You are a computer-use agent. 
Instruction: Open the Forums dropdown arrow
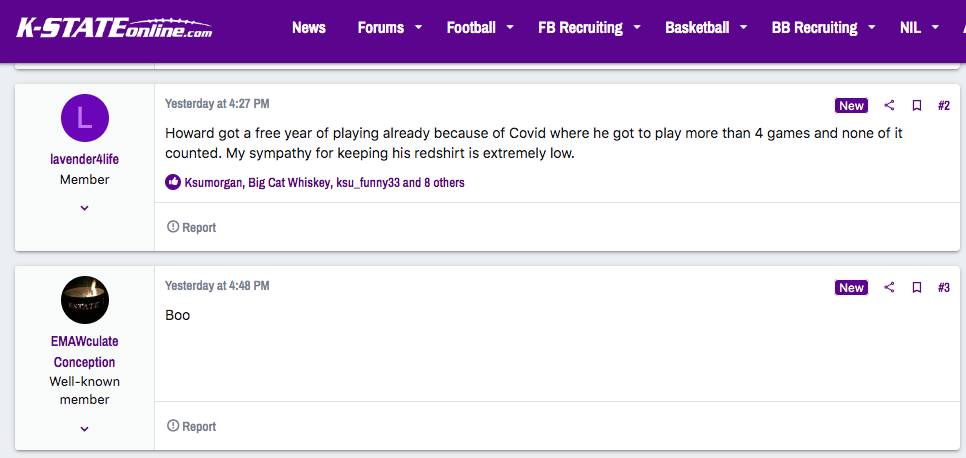click(418, 28)
